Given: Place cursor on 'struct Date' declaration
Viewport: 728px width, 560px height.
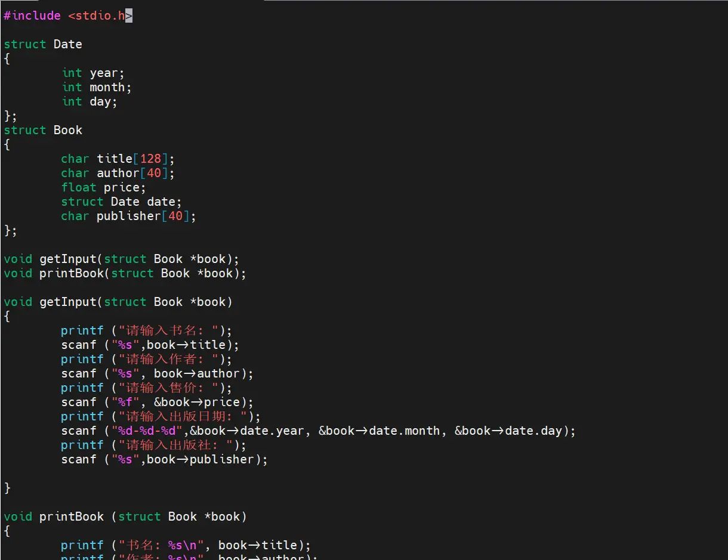Looking at the screenshot, I should (43, 44).
